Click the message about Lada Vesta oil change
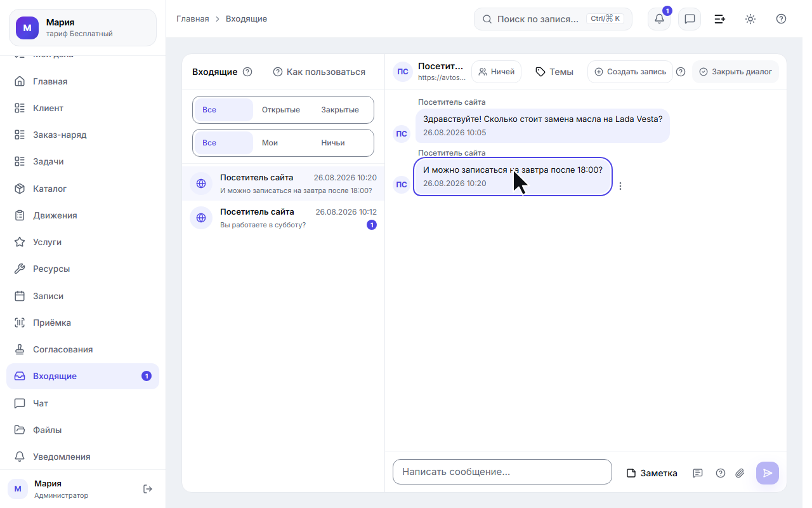Viewport: 812px width, 508px height. pos(542,125)
